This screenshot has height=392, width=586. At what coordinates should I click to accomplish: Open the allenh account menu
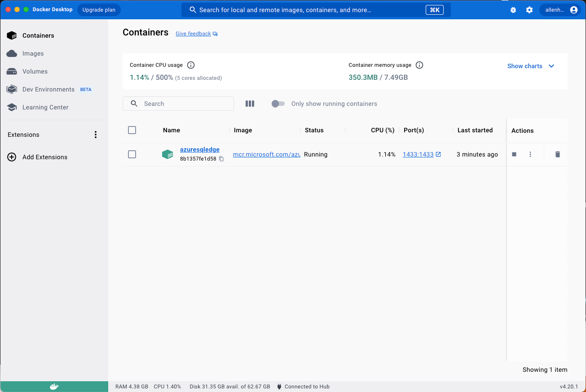point(560,10)
